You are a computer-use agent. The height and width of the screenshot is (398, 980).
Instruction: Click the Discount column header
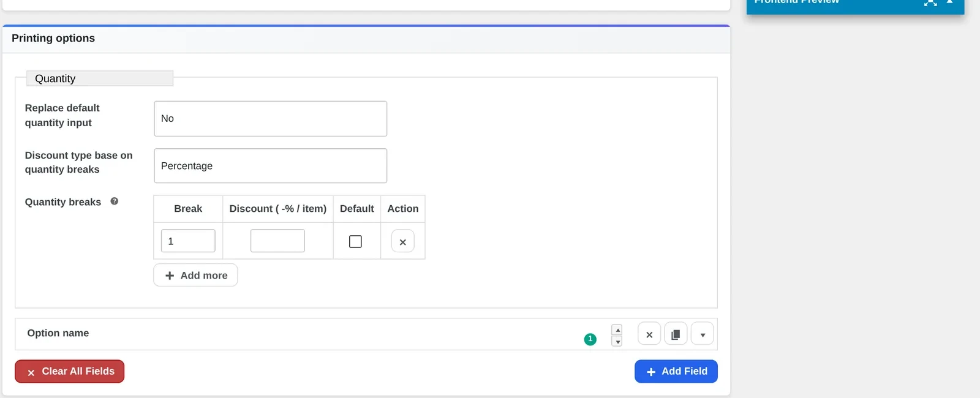pyautogui.click(x=278, y=209)
